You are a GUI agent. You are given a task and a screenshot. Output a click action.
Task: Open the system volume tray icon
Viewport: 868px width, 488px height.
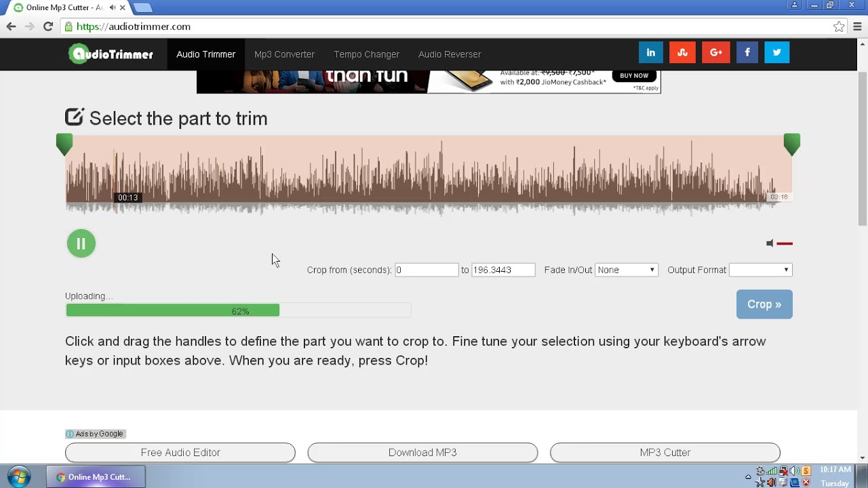point(794,471)
